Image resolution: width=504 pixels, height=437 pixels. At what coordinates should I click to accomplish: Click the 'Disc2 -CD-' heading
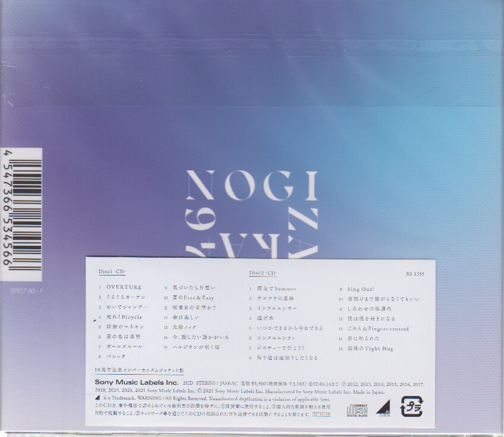pos(263,273)
